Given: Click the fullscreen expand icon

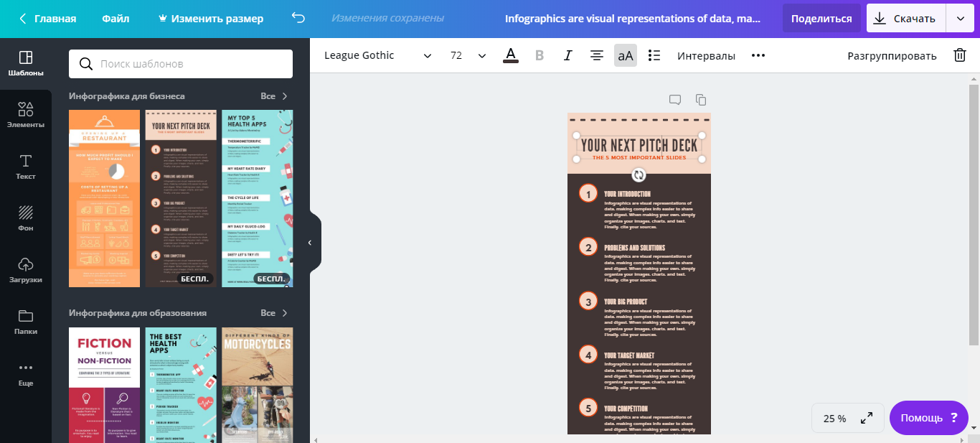Looking at the screenshot, I should click(x=867, y=418).
